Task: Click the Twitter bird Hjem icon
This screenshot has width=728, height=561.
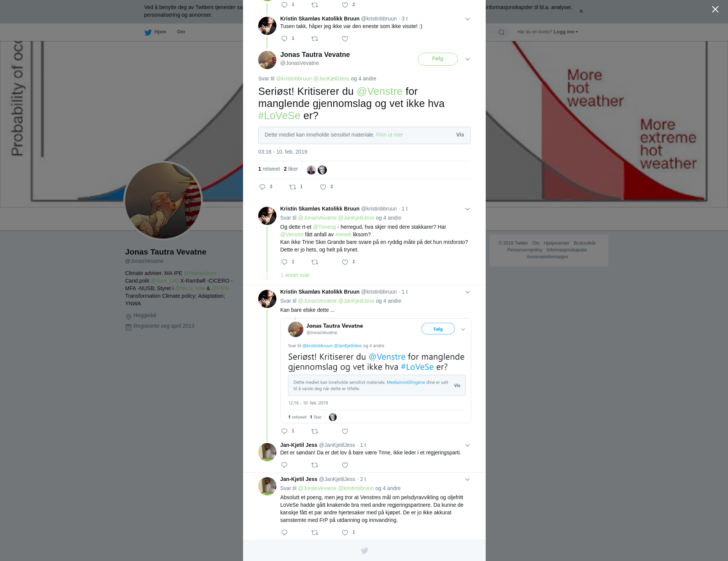Action: coord(148,32)
